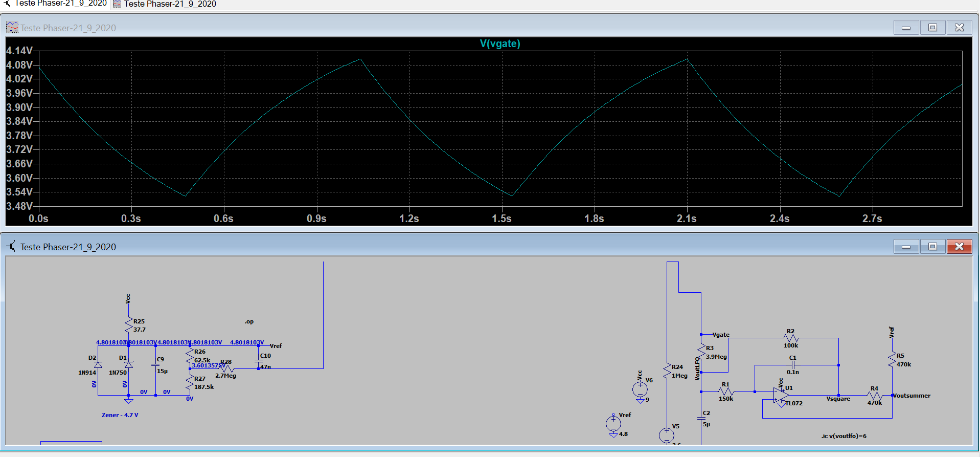Click the 2.7Meg value of R28
The width and height of the screenshot is (980, 457).
tap(225, 376)
